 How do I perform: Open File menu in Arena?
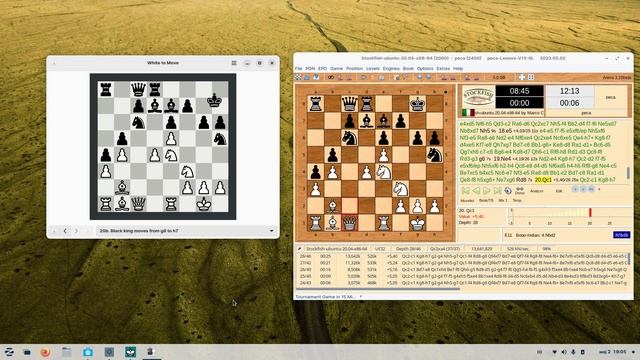[x=299, y=69]
